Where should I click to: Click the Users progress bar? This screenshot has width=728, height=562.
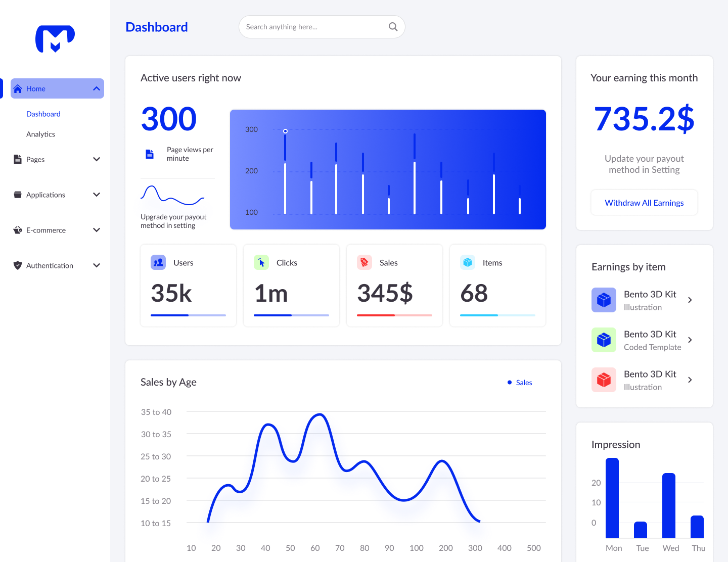tap(188, 315)
